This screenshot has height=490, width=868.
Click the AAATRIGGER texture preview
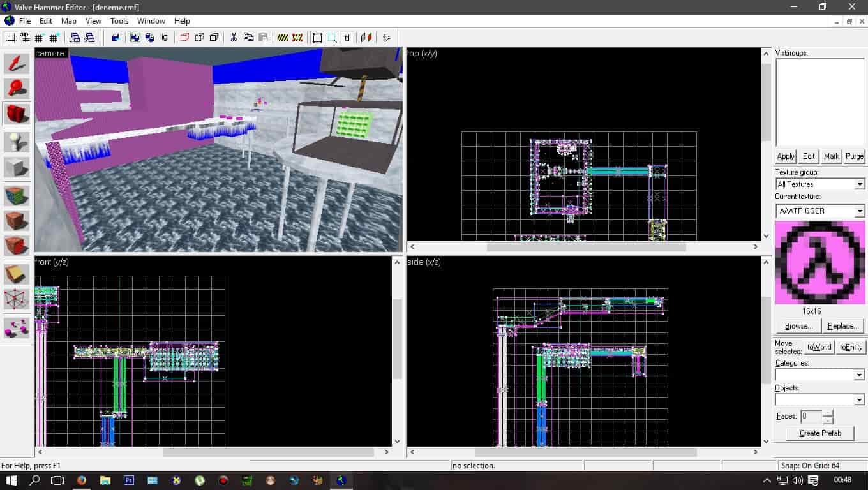point(820,262)
